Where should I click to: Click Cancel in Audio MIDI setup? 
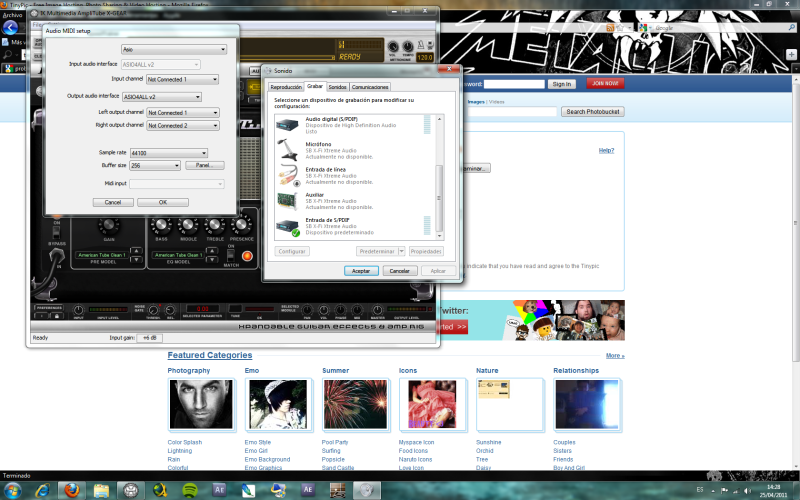[x=113, y=203]
